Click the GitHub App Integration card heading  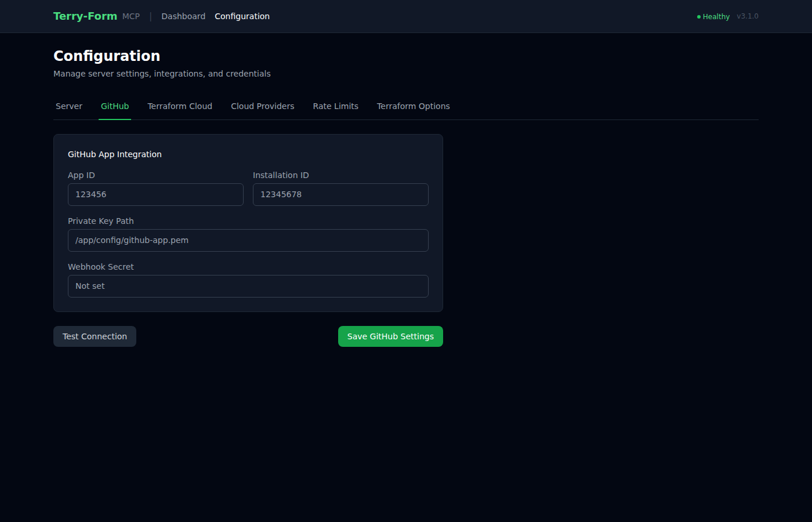coord(114,154)
